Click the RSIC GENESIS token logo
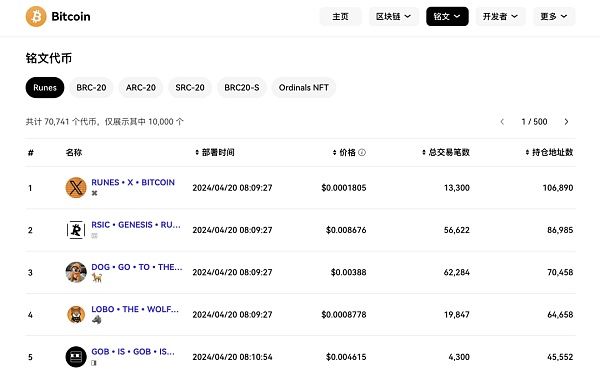 click(76, 230)
